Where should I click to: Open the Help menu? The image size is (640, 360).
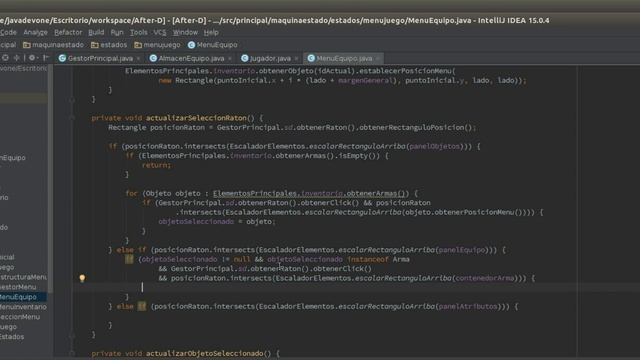point(211,32)
